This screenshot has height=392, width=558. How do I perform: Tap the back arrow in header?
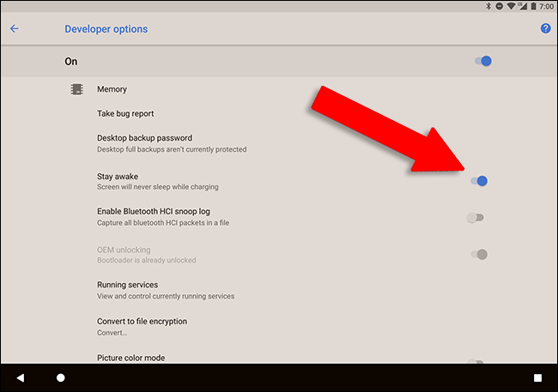pyautogui.click(x=15, y=28)
